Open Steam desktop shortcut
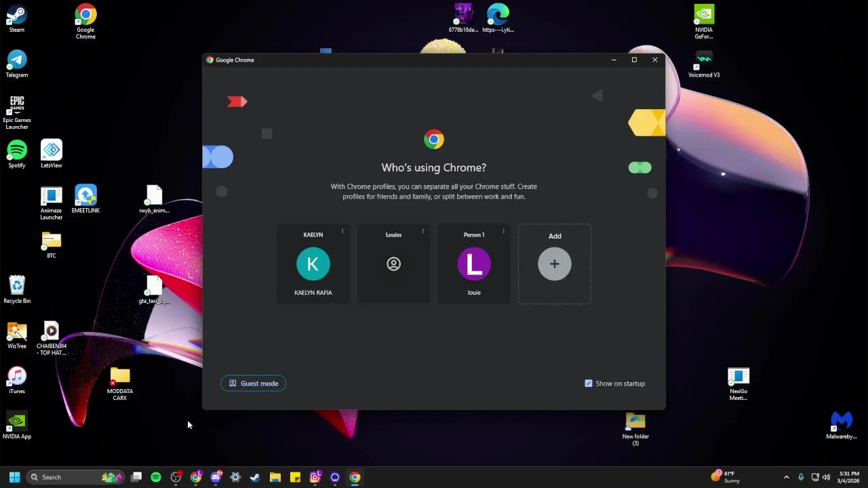 tap(17, 19)
